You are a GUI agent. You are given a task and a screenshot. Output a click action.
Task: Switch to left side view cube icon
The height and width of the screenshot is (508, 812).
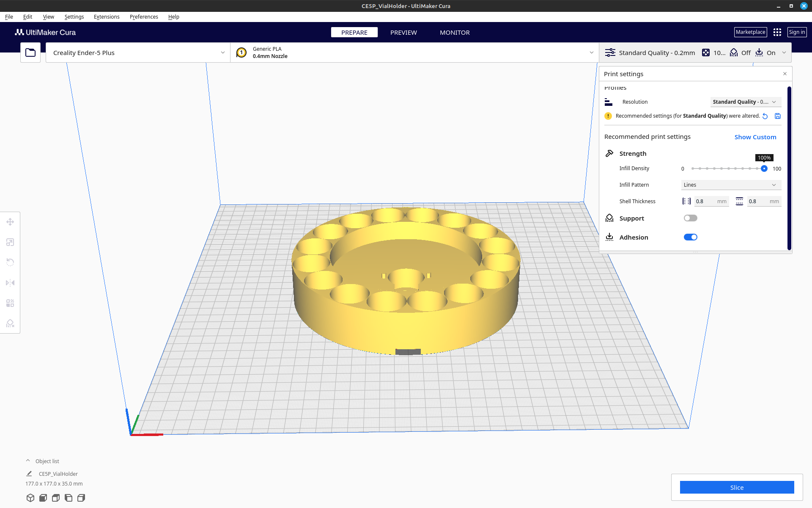pyautogui.click(x=68, y=498)
